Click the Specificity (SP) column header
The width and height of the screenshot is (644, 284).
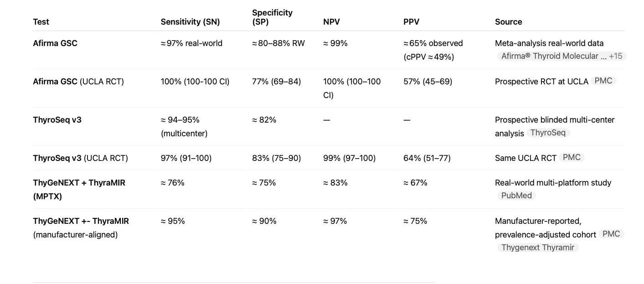click(x=272, y=17)
